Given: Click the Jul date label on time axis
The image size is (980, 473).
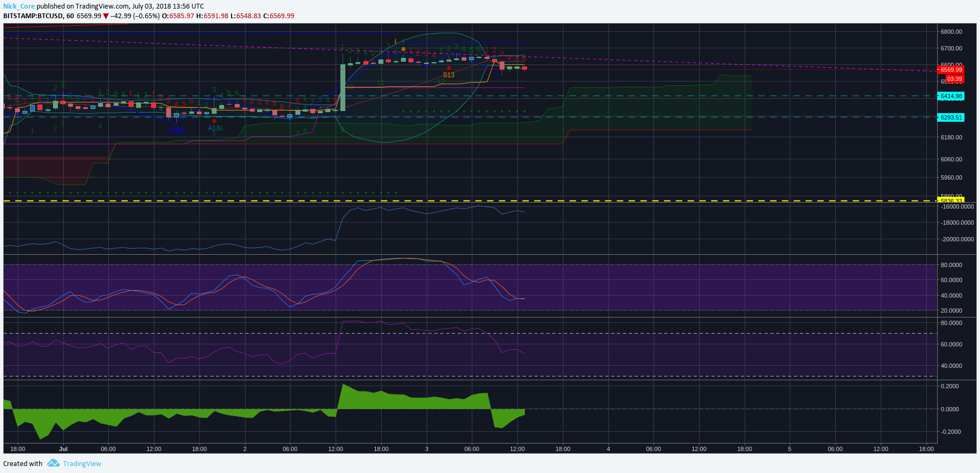Looking at the screenshot, I should pos(63,449).
